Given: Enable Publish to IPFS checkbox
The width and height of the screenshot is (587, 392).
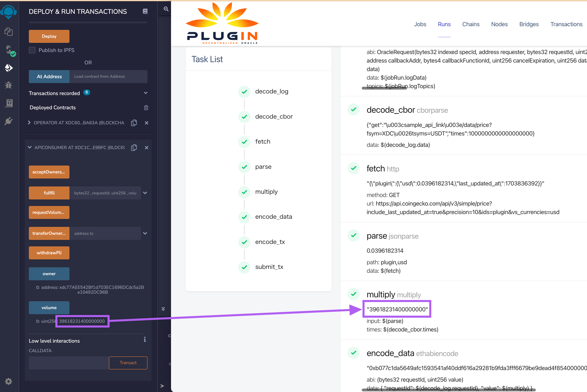Looking at the screenshot, I should click(x=32, y=50).
